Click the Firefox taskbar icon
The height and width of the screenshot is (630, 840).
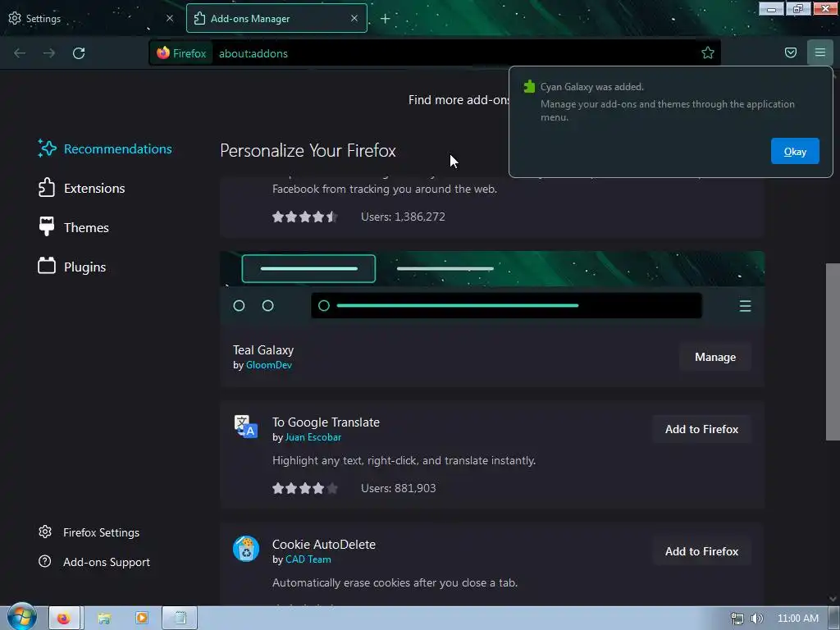click(64, 619)
